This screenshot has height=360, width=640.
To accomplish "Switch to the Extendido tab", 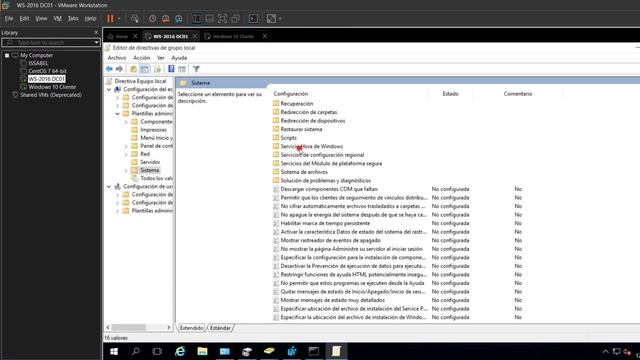I will (x=191, y=328).
